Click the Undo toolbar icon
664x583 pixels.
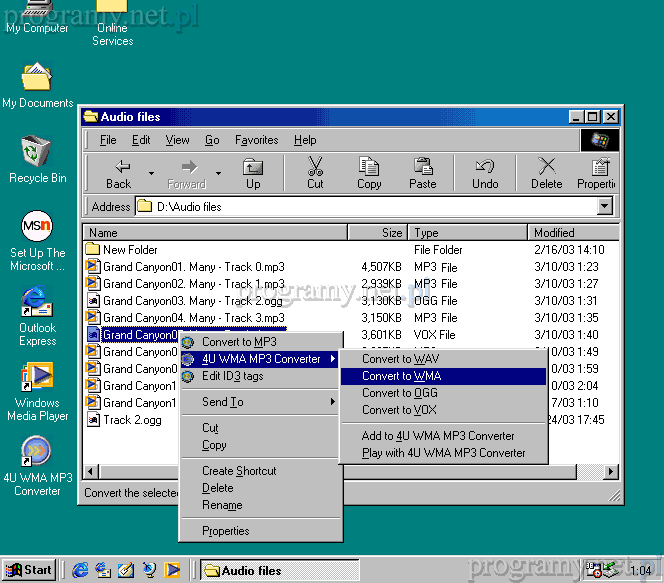click(485, 167)
